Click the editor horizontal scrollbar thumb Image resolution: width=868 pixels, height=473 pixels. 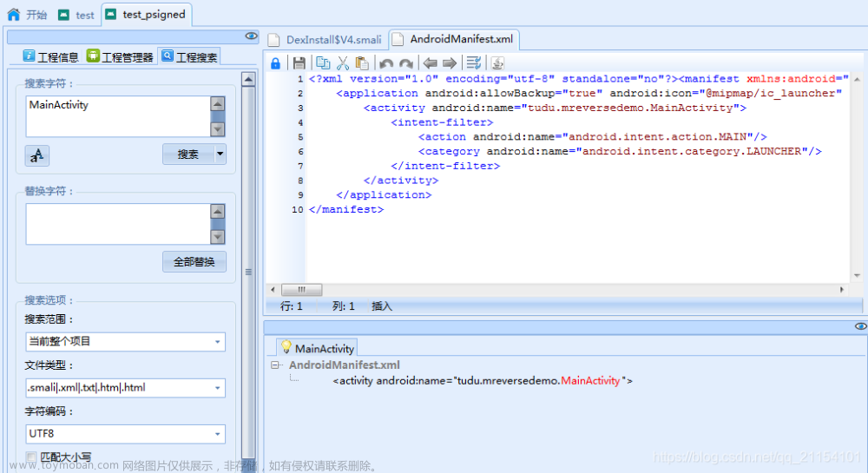point(302,289)
